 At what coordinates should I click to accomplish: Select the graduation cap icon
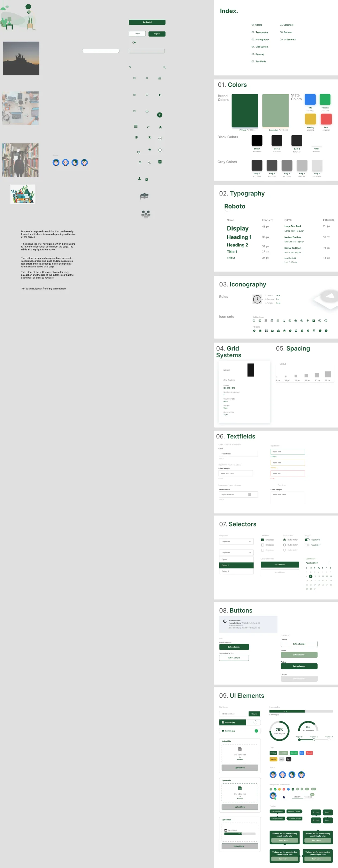144,196
